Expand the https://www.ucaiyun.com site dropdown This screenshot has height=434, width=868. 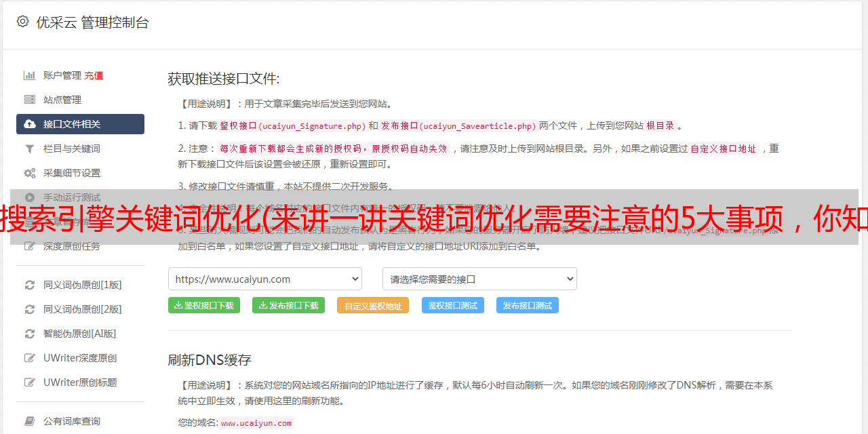click(x=265, y=279)
